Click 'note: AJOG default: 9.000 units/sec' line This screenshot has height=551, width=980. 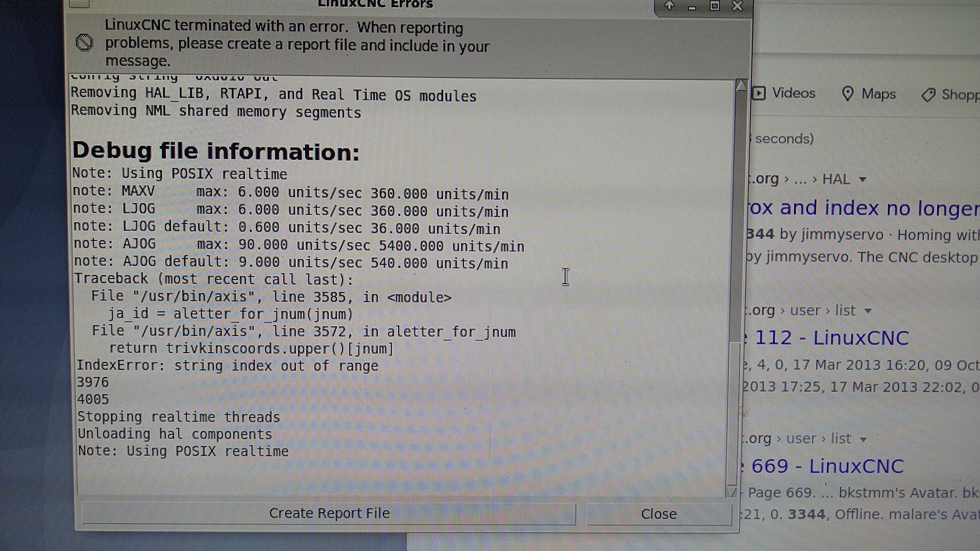click(x=291, y=262)
